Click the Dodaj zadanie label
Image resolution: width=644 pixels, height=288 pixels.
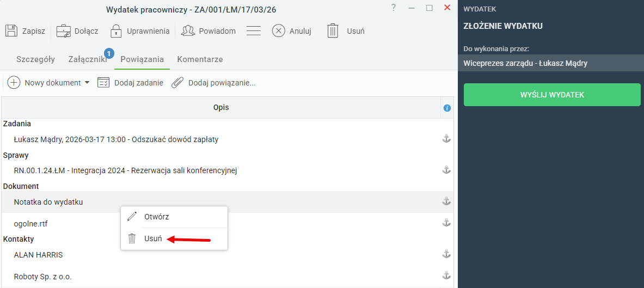pyautogui.click(x=139, y=83)
